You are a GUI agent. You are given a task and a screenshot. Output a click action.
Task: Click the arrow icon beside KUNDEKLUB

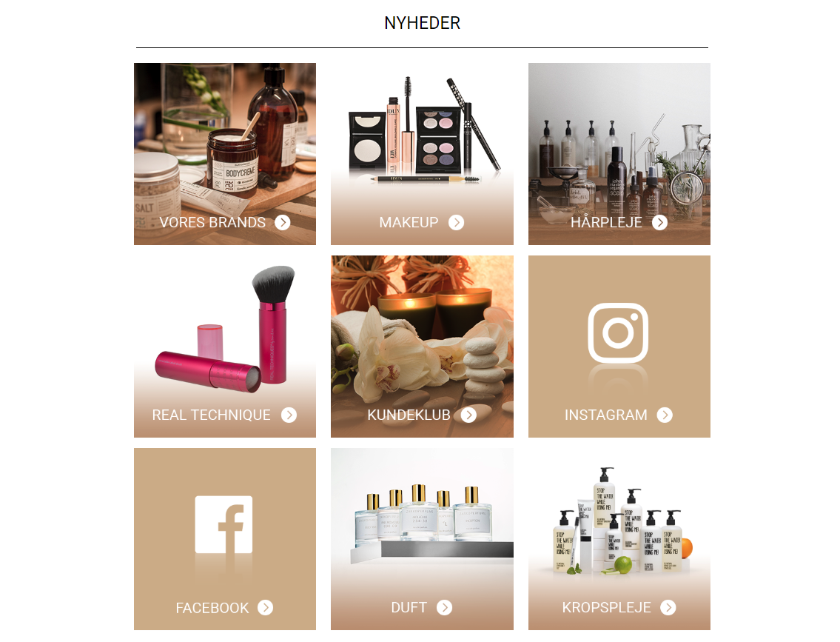point(468,415)
